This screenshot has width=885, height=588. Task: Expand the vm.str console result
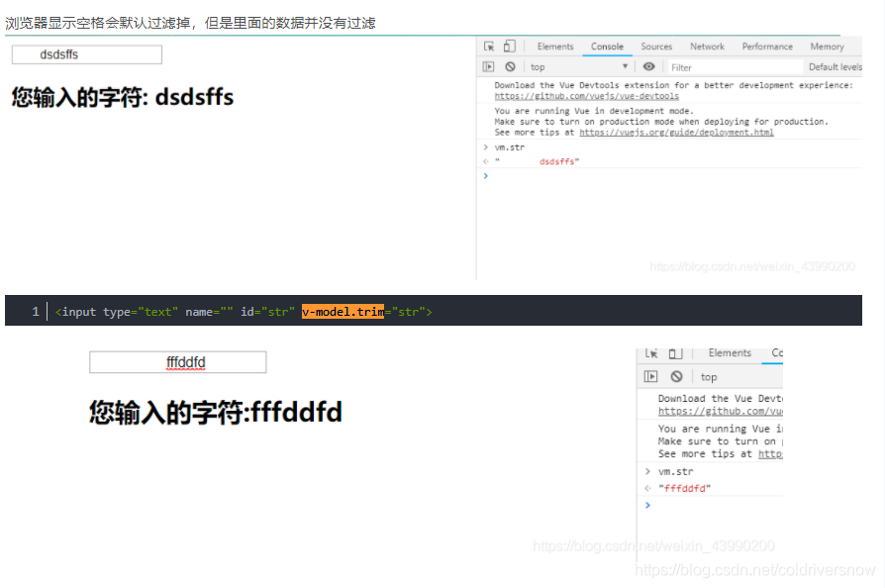[x=484, y=147]
